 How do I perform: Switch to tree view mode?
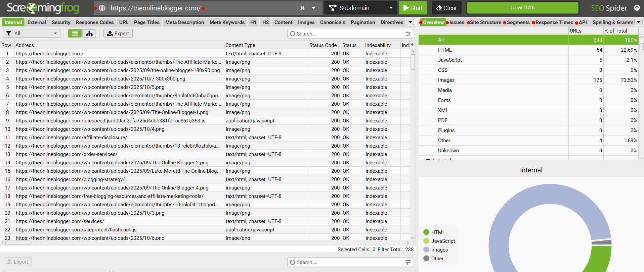[x=89, y=33]
